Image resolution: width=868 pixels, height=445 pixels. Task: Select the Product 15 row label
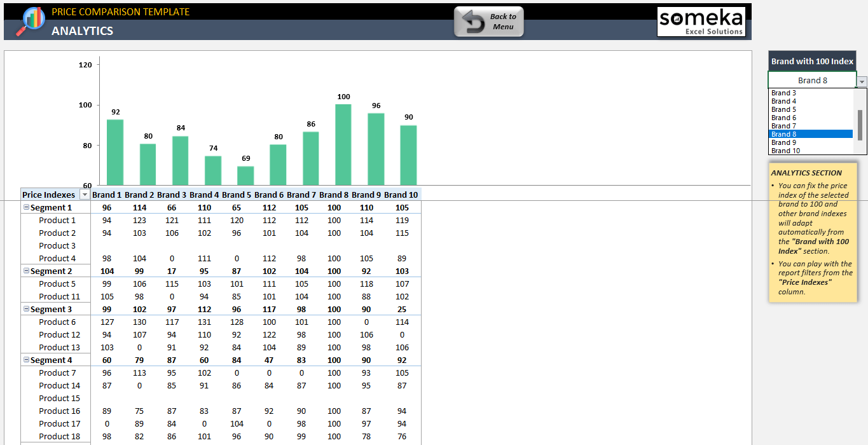59,398
